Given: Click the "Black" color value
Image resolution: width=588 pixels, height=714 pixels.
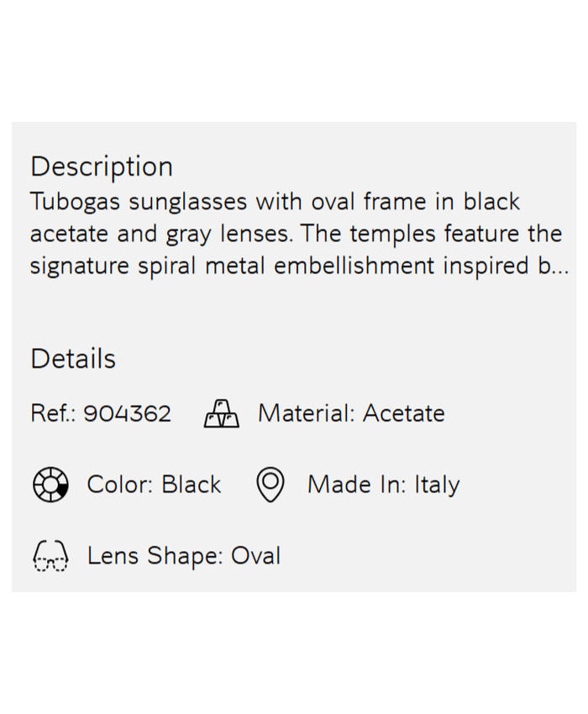Looking at the screenshot, I should point(192,485).
